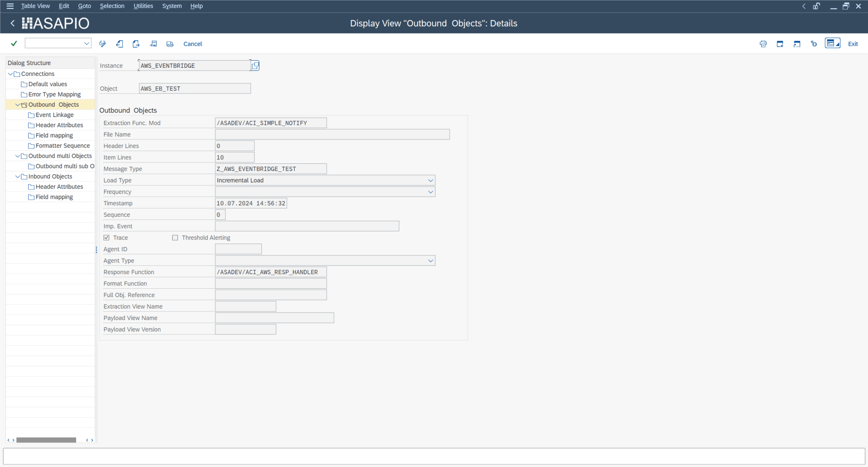Click the Header Lines field

point(235,146)
